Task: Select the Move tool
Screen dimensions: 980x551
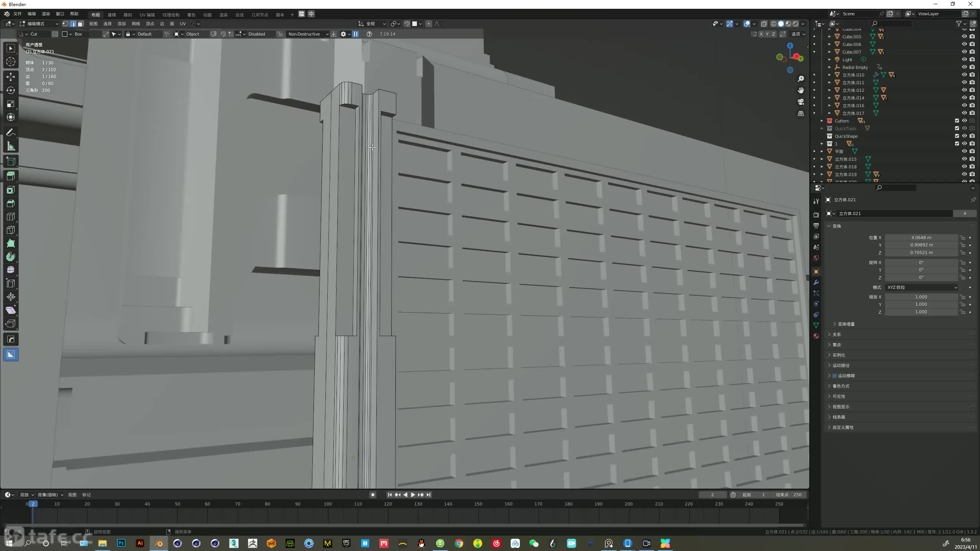Action: pyautogui.click(x=11, y=77)
